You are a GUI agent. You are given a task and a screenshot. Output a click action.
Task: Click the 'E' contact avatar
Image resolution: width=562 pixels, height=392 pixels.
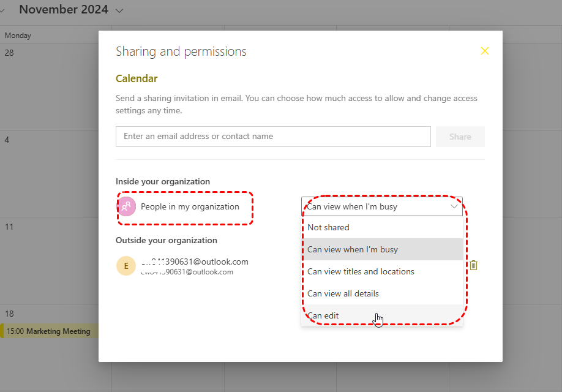126,266
